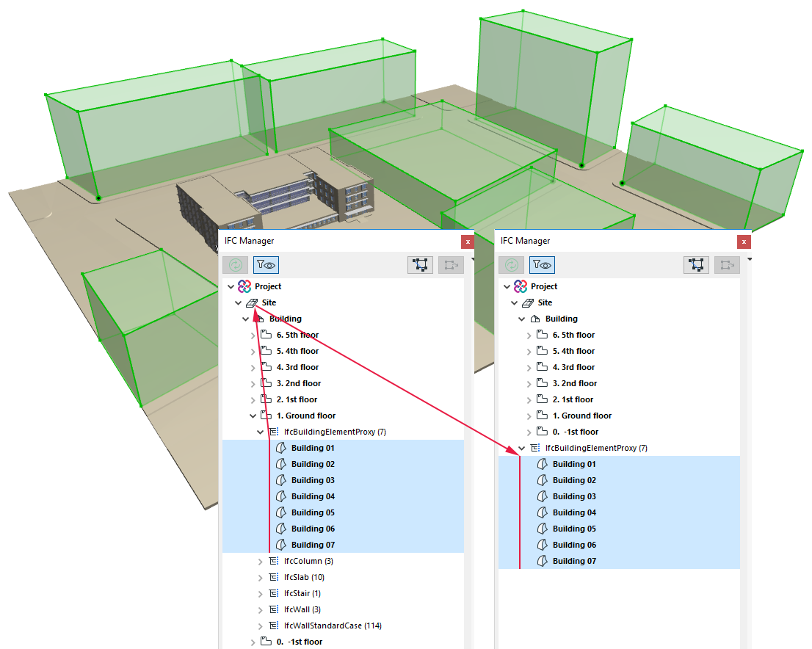Expand 3. 2nd floor in right IFC Manager
Viewport: 812px width, 649px height.
(x=529, y=384)
